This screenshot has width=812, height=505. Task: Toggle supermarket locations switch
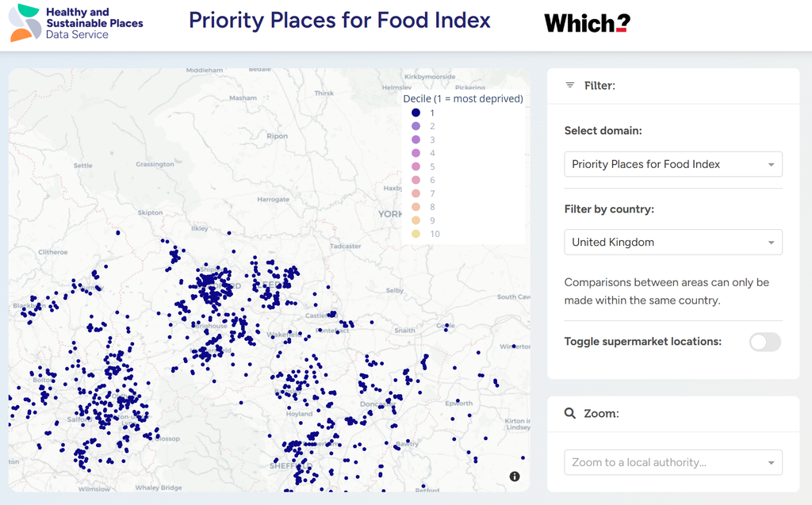tap(765, 342)
